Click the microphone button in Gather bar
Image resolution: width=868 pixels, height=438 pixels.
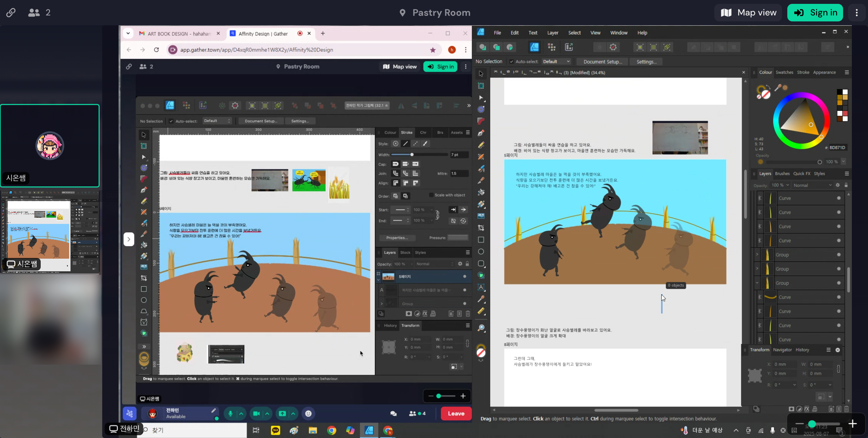(x=230, y=413)
